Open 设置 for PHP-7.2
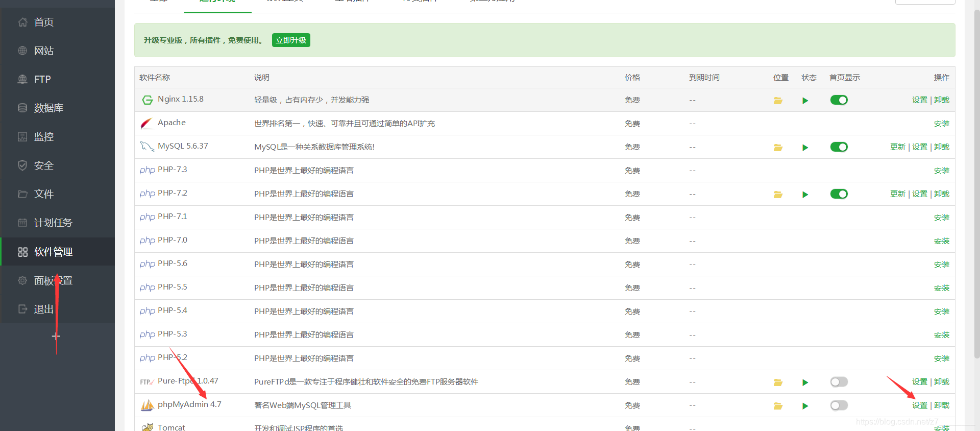The image size is (980, 431). tap(920, 194)
